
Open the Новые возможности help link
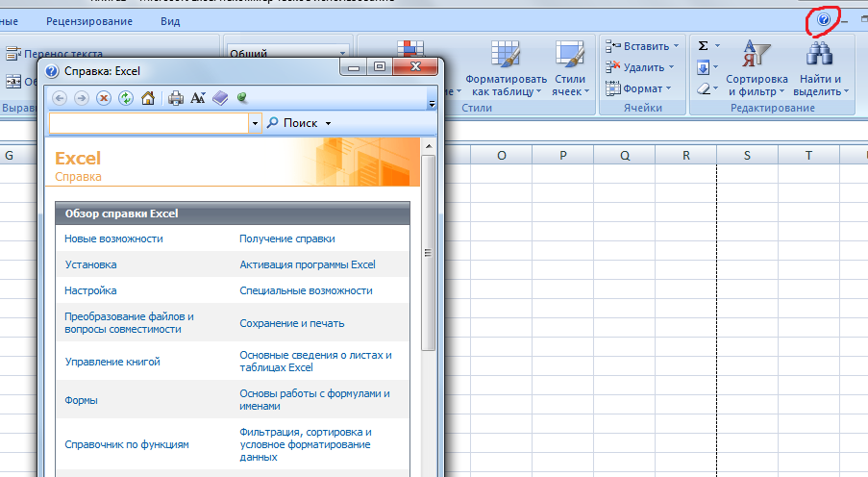coord(113,238)
